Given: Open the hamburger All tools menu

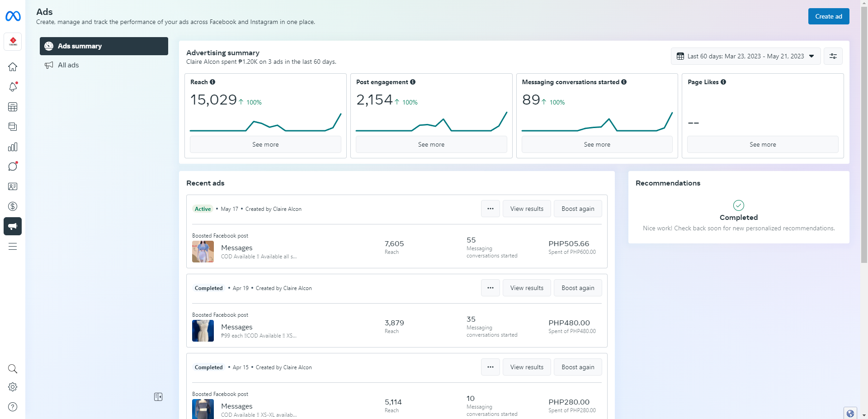Looking at the screenshot, I should pos(13,247).
